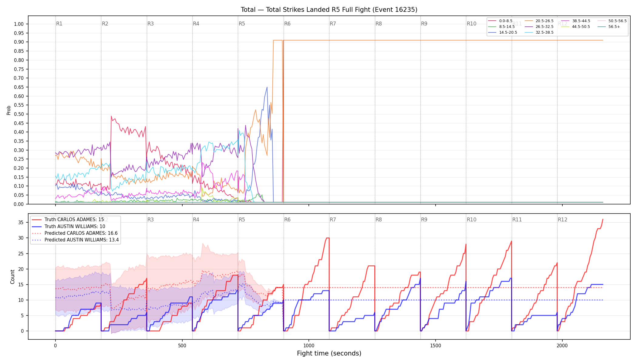Click the orange line swatch for 20.5-26.5
The image size is (637, 364).
[x=529, y=21]
